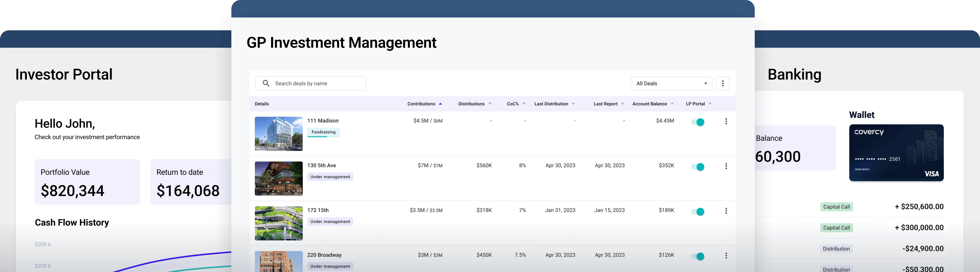Click the Fundraising status badge
Image resolution: width=980 pixels, height=272 pixels.
323,132
